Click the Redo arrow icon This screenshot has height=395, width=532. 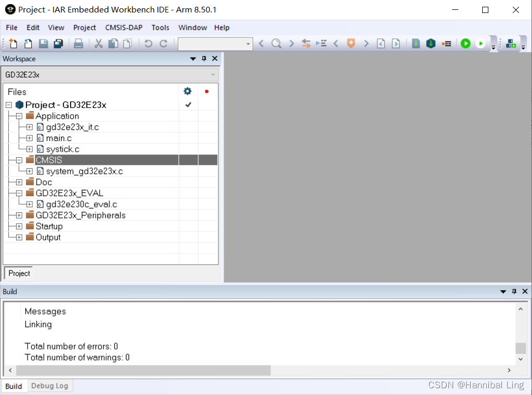[163, 44]
